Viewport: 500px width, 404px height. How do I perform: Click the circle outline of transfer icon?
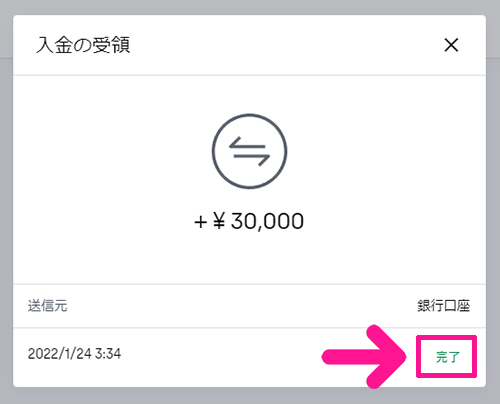pos(249,115)
